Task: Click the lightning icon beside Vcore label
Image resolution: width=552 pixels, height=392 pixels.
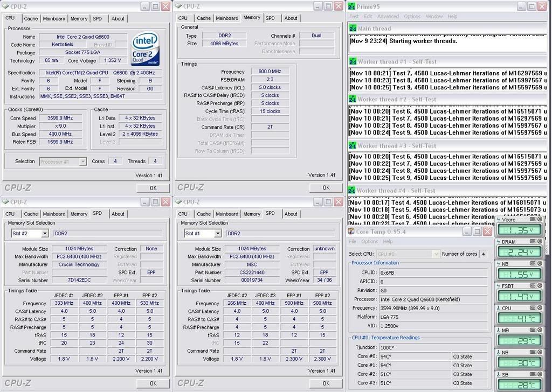Action: pos(499,220)
